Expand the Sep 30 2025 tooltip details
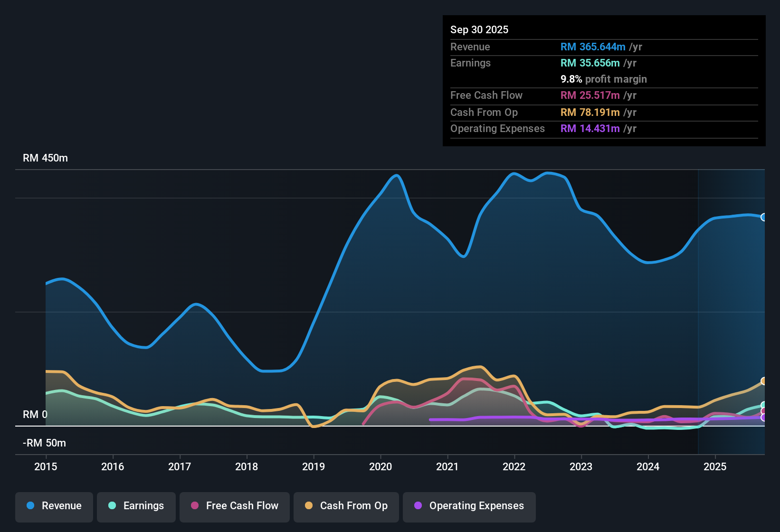This screenshot has width=780, height=532. tap(479, 29)
